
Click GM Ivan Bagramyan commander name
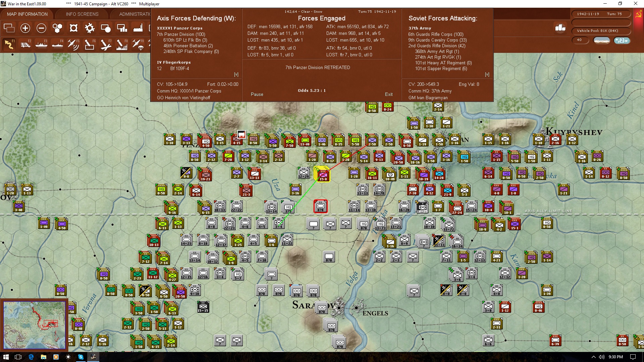point(428,98)
